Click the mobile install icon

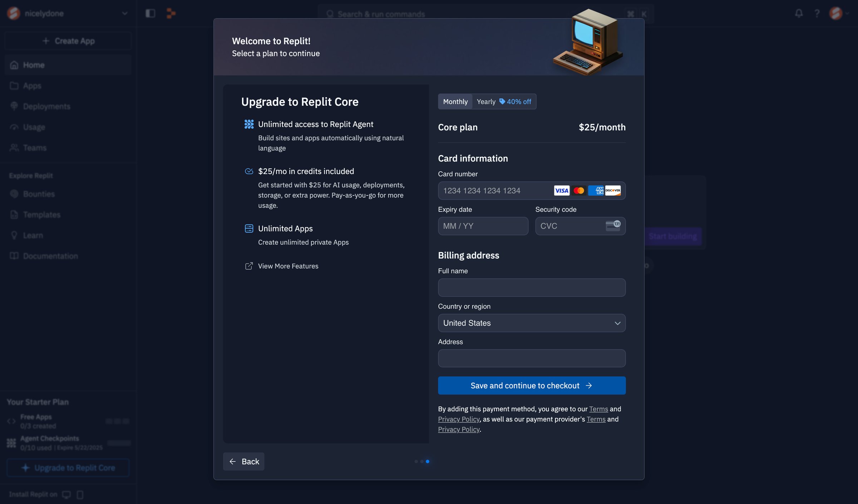click(80, 495)
